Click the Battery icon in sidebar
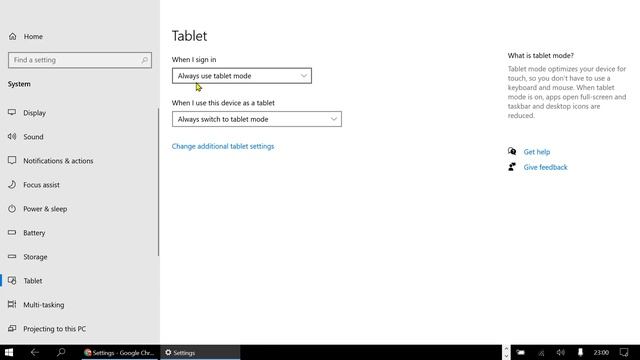This screenshot has height=360, width=640. pos(12,232)
